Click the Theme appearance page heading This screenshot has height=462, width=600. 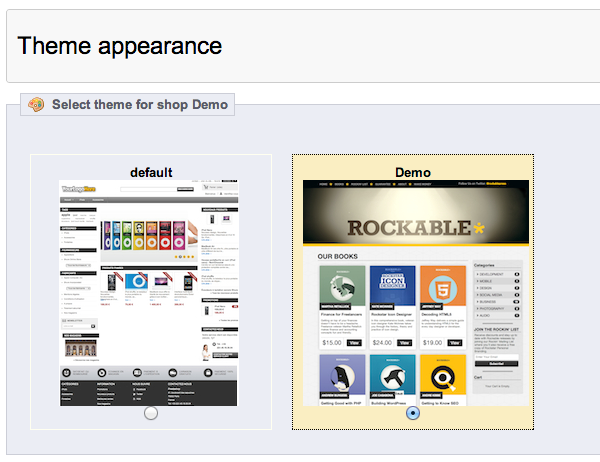(x=119, y=46)
